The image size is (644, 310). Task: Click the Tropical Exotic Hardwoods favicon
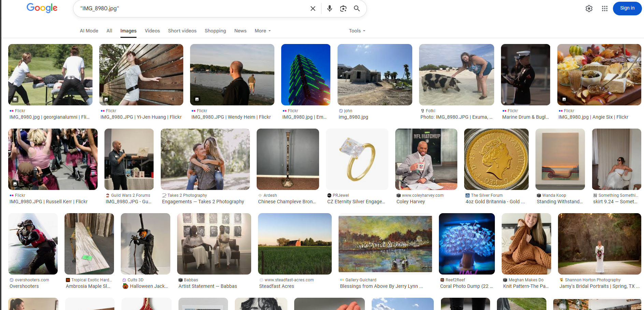point(68,280)
